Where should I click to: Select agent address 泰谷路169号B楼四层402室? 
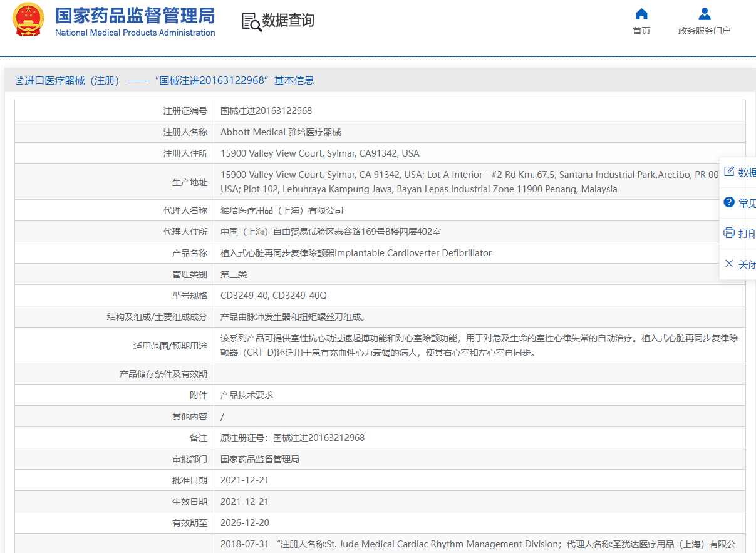click(x=331, y=232)
